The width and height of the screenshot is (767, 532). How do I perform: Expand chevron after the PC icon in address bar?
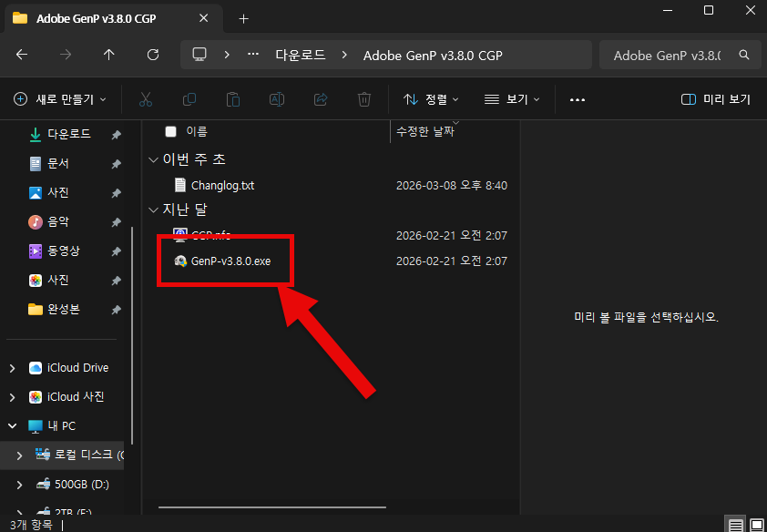227,55
